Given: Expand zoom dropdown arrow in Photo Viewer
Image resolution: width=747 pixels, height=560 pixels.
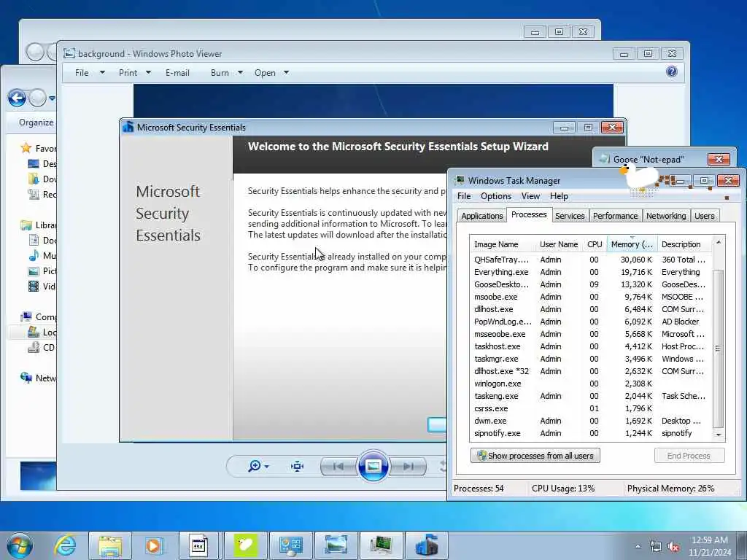Looking at the screenshot, I should (266, 466).
